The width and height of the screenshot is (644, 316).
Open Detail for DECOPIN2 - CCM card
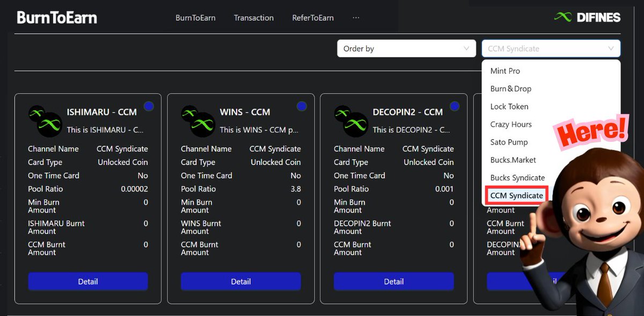click(394, 282)
